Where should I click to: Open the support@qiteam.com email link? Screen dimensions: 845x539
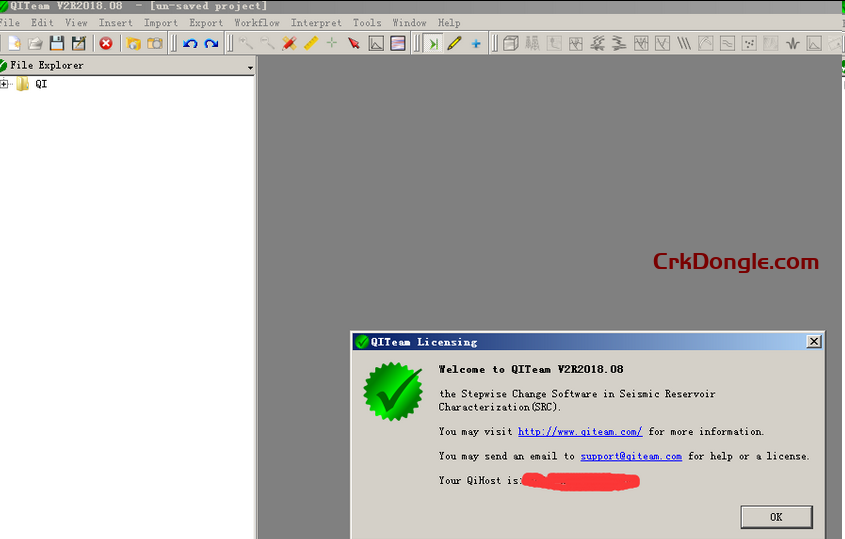pos(631,456)
